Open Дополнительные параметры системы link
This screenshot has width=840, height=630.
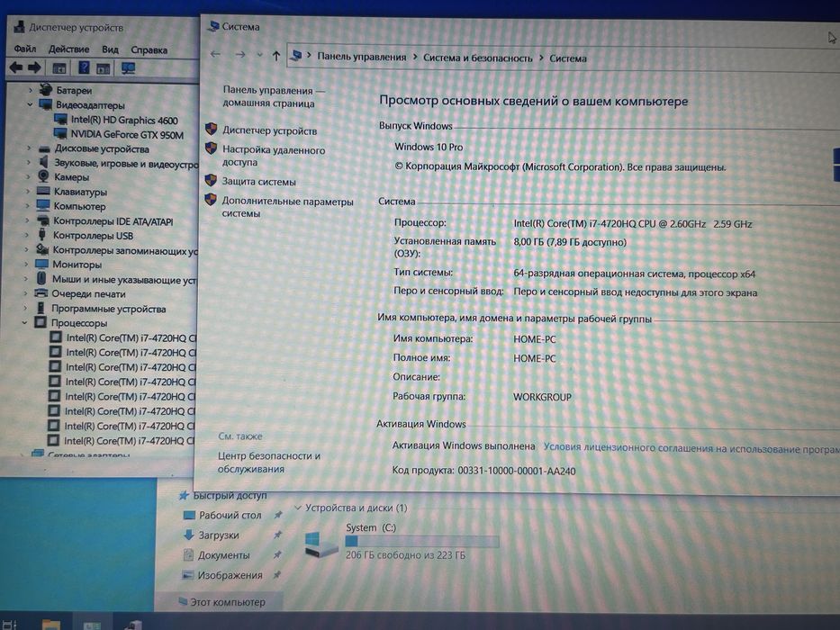[x=288, y=207]
